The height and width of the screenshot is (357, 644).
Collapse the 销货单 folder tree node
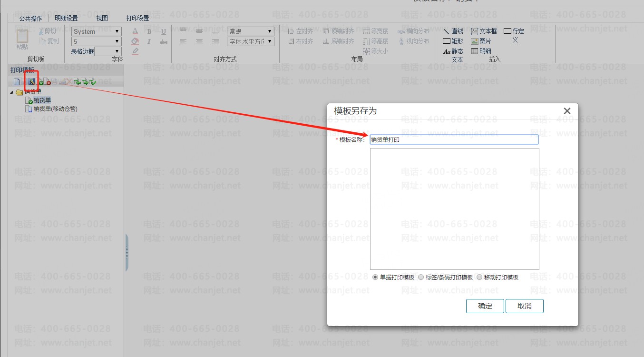pyautogui.click(x=12, y=92)
